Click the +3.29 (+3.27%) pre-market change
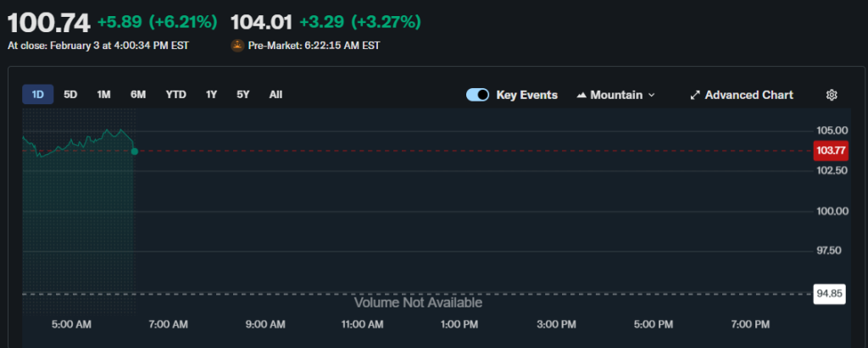 [x=360, y=22]
